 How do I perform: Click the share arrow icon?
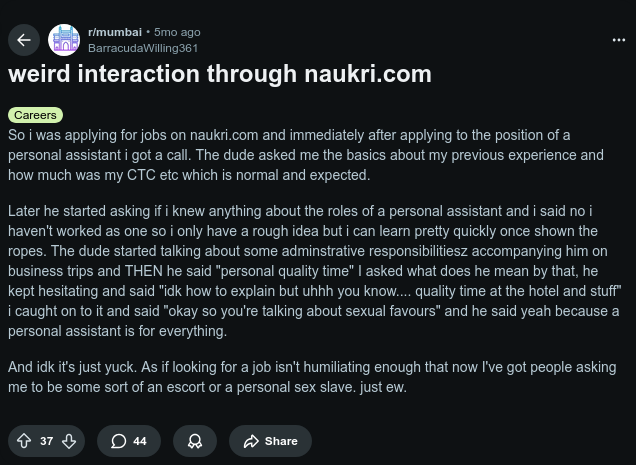click(249, 441)
